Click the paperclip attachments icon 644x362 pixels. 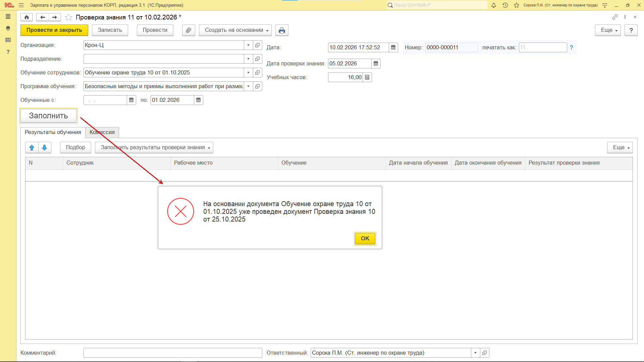pos(189,30)
